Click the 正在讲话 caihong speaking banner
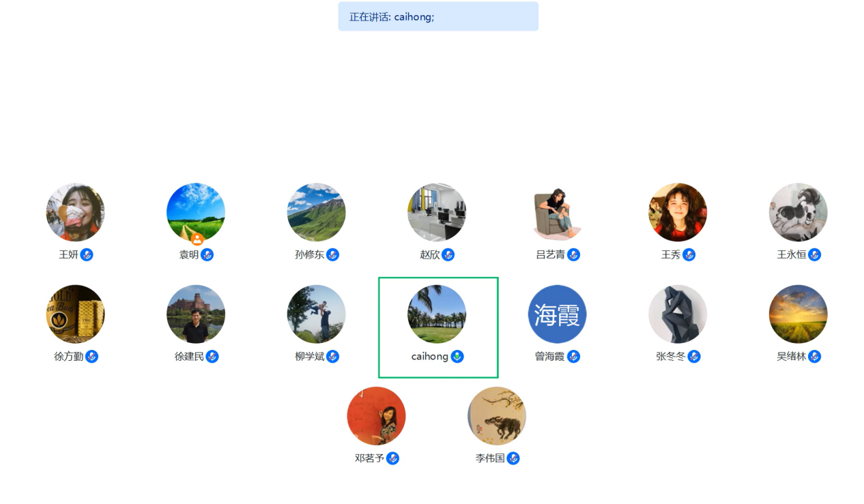The height and width of the screenshot is (504, 864). tap(438, 16)
